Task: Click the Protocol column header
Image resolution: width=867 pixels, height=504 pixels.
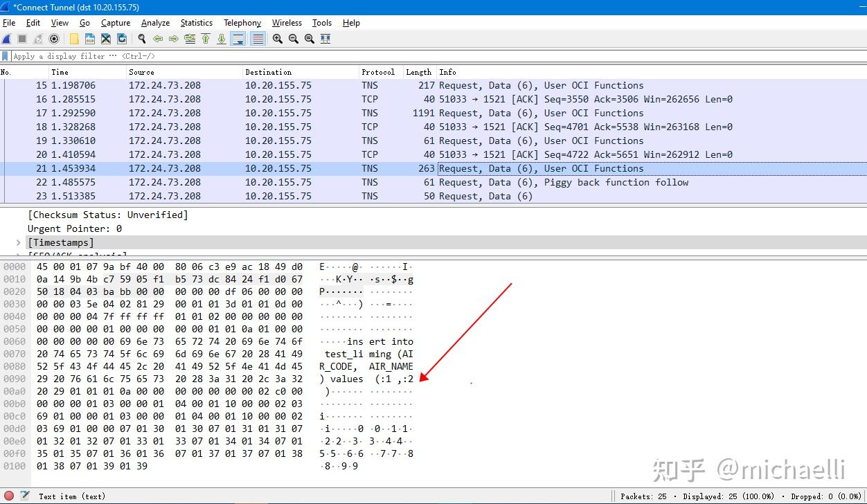Action: coord(379,72)
